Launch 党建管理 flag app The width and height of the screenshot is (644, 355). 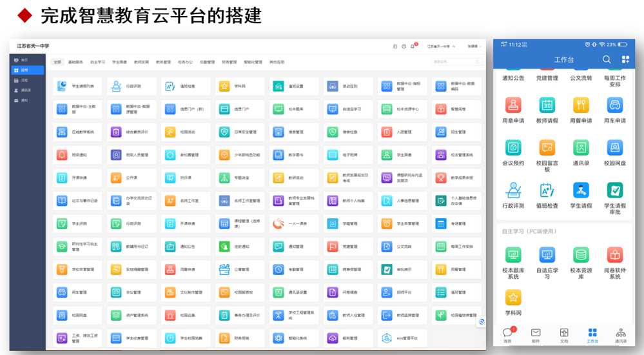pos(348,247)
